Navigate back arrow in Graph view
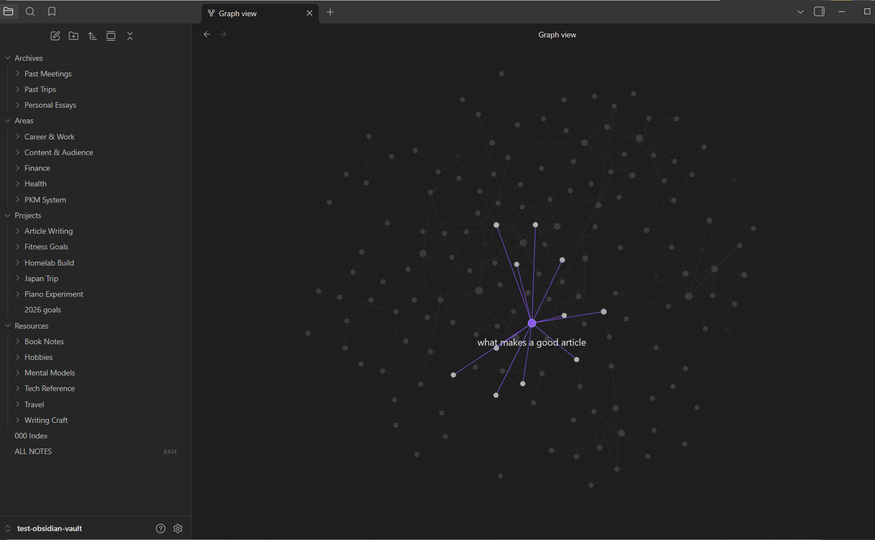 coord(207,35)
